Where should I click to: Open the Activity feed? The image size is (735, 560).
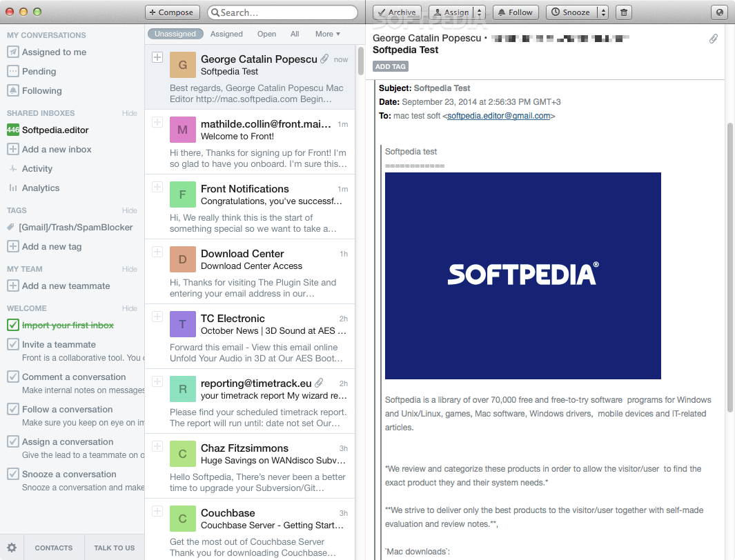30,168
